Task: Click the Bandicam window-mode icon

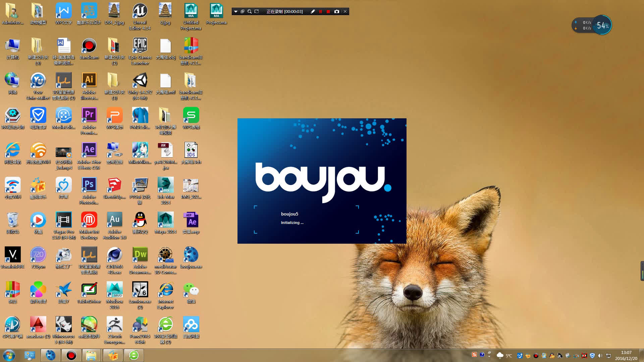Action: click(243, 11)
